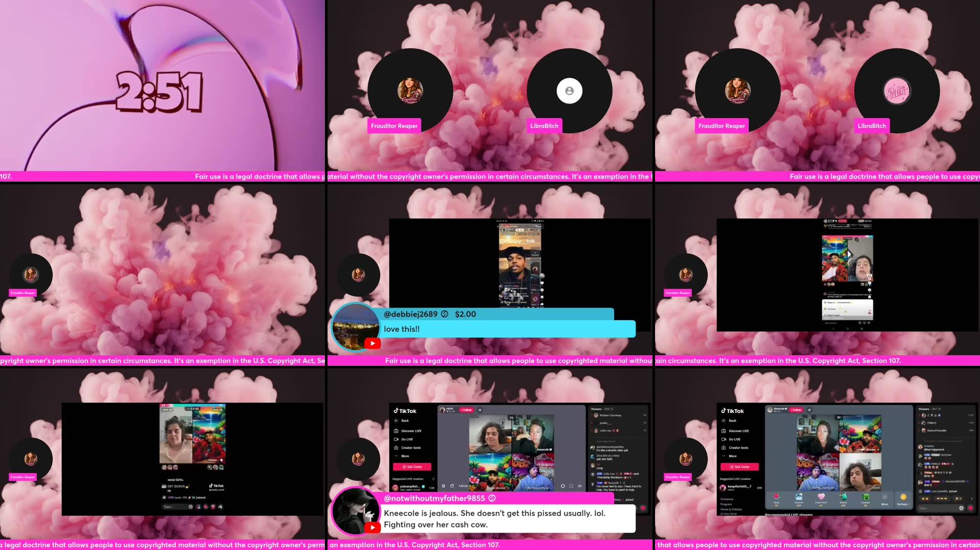Click the Type comment input field
This screenshot has height=550, width=980.
click(x=937, y=508)
